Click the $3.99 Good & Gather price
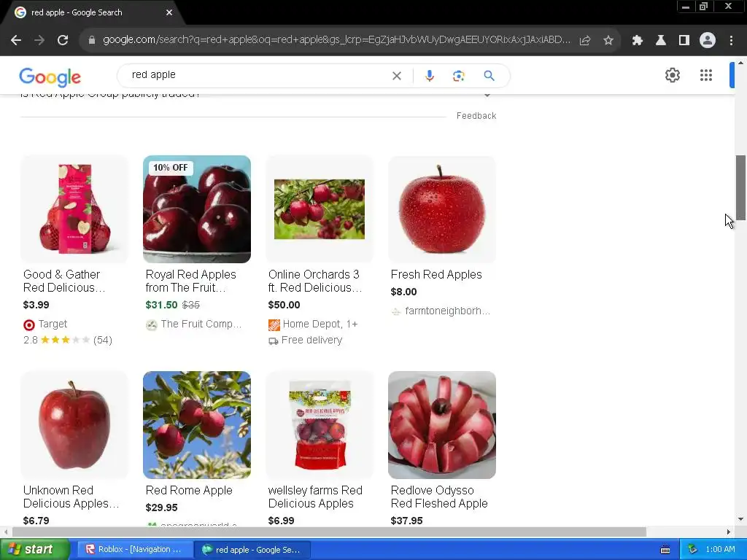747x560 pixels. (36, 305)
